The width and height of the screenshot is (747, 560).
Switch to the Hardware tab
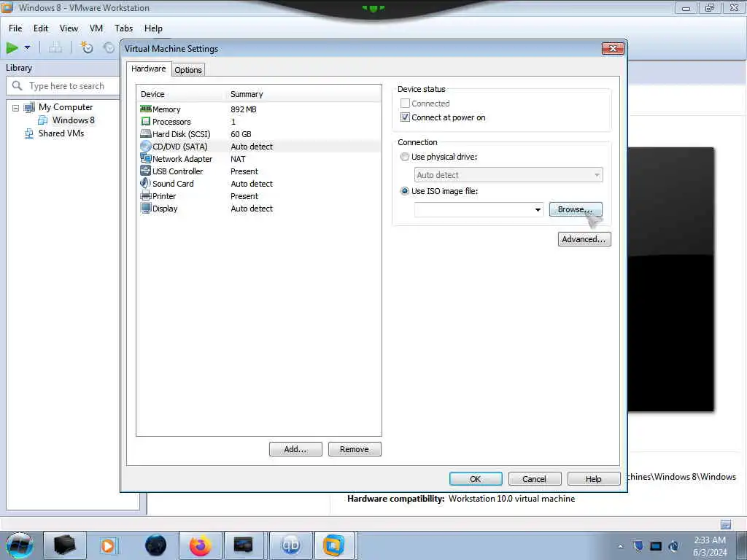coord(149,69)
